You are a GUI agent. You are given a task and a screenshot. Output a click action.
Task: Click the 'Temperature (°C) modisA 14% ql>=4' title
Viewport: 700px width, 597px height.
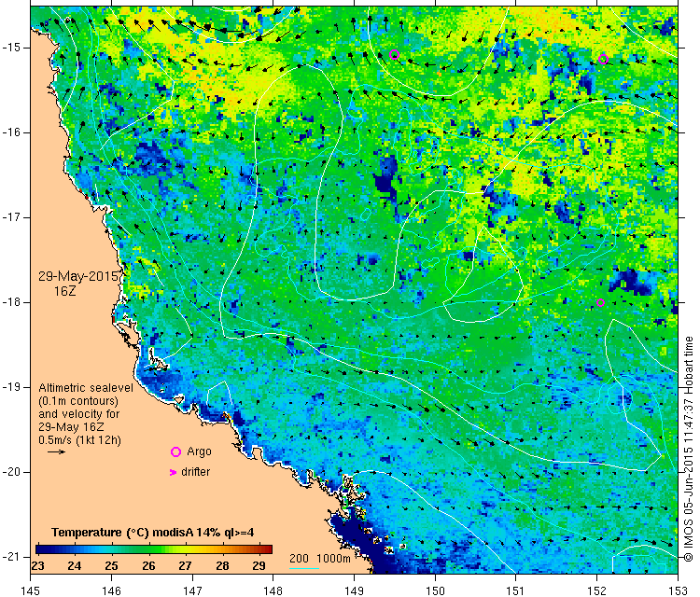click(153, 533)
